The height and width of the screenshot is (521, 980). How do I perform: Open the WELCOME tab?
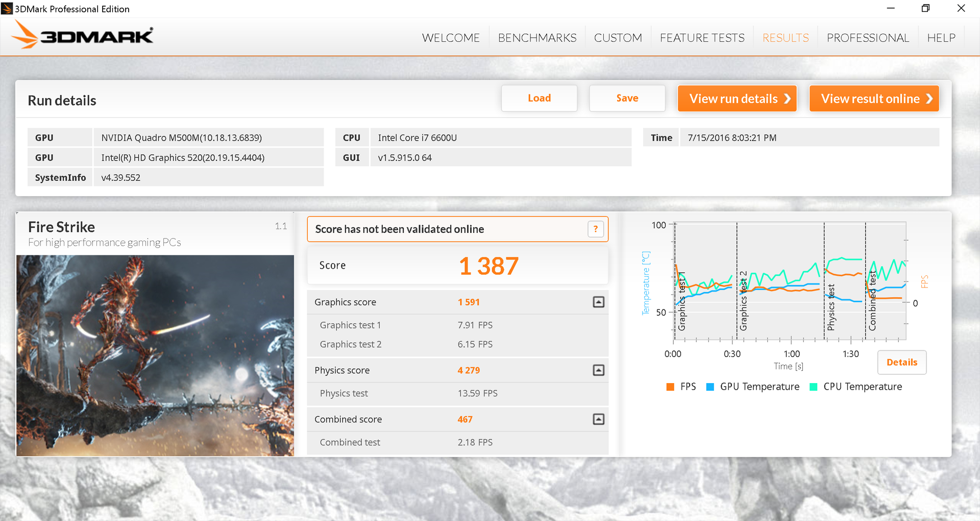[451, 38]
